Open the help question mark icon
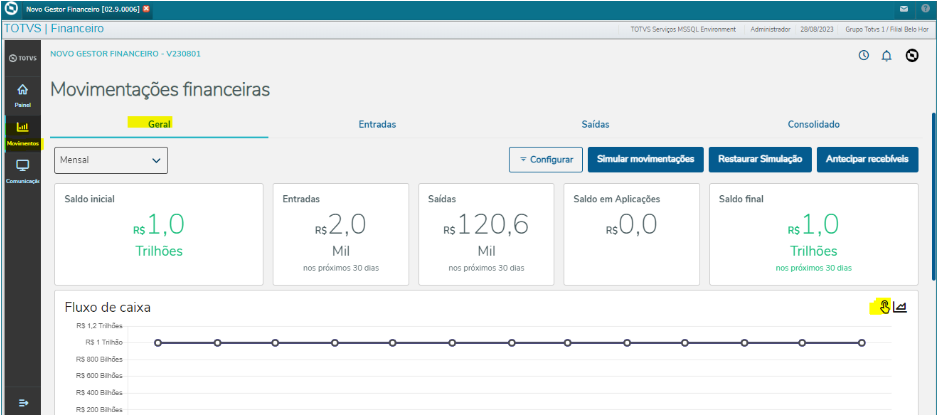Image resolution: width=937 pixels, height=416 pixels. [x=925, y=9]
